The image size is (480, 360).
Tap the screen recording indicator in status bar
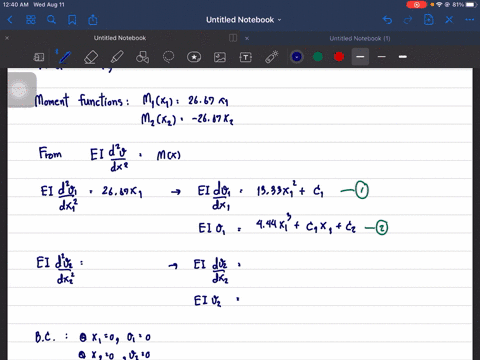click(x=416, y=5)
